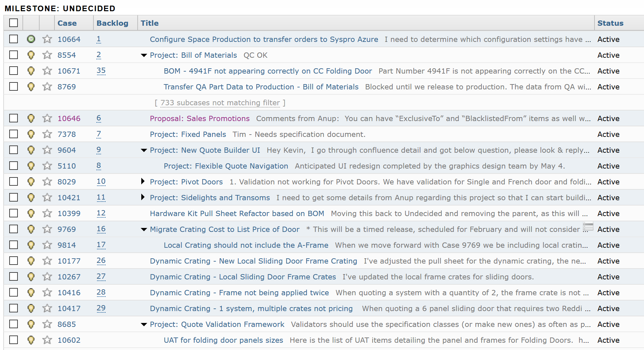Check the box for case 10646
This screenshot has width=644, height=350.
click(14, 118)
